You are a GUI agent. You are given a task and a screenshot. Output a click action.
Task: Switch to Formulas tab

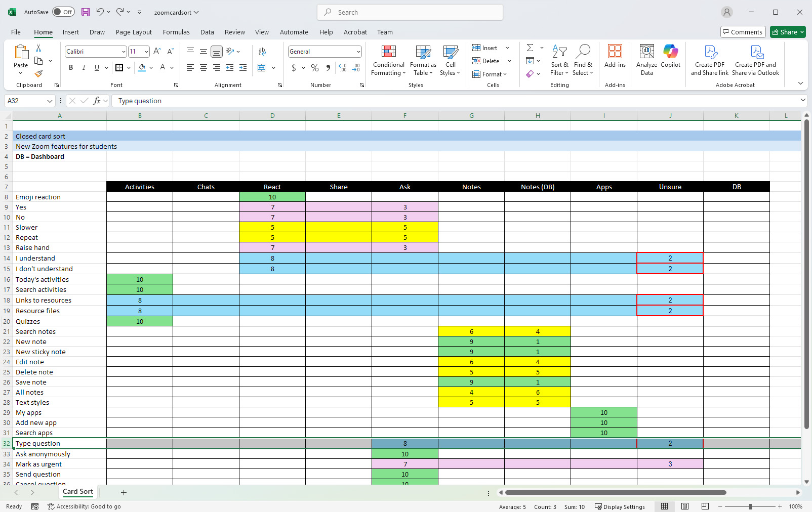[176, 32]
